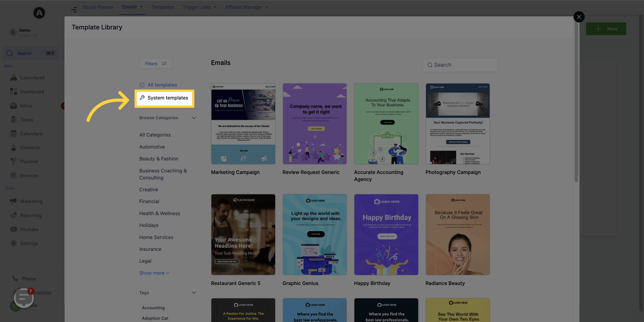The width and height of the screenshot is (644, 322).
Task: Click the Demo account avatar icon
Action: point(13,32)
